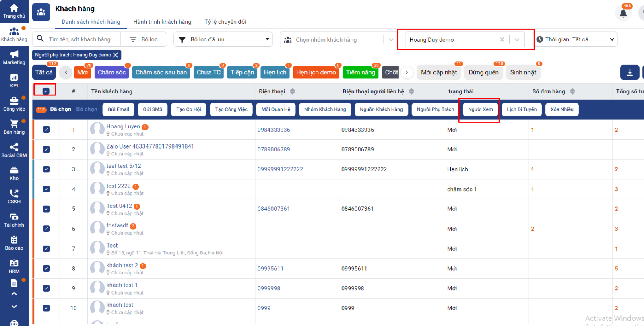This screenshot has width=644, height=326.
Task: Open Tài chính finance sidebar icon
Action: pyautogui.click(x=14, y=220)
